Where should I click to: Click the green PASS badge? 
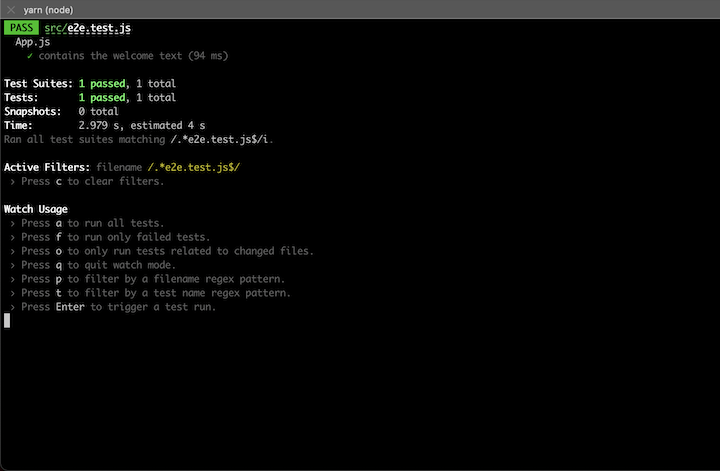[x=21, y=28]
